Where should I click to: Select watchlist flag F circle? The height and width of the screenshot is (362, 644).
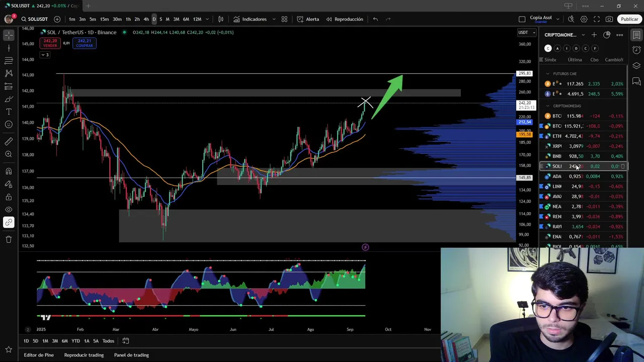pos(595,48)
